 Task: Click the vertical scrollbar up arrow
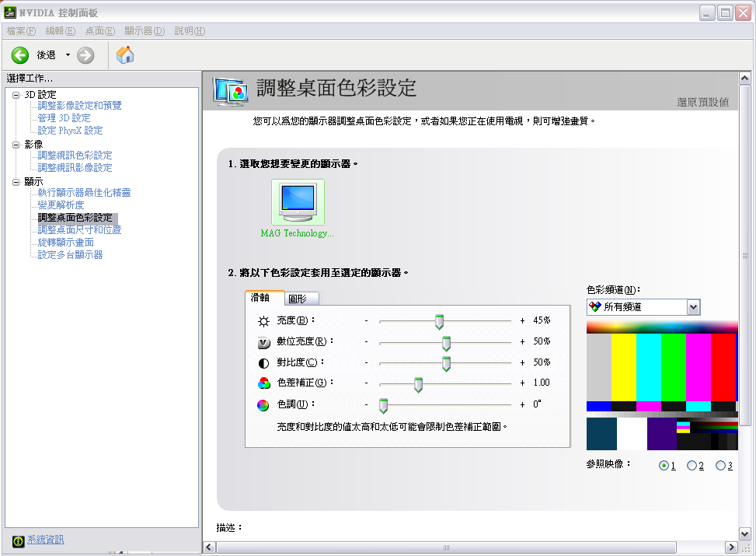[745, 78]
